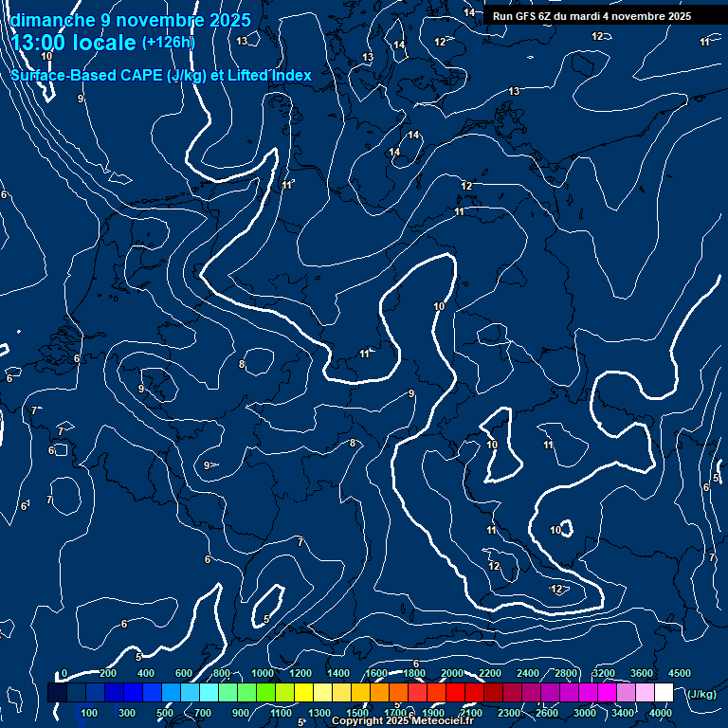
Task: Click the '600' scale label
Action: 183,673
